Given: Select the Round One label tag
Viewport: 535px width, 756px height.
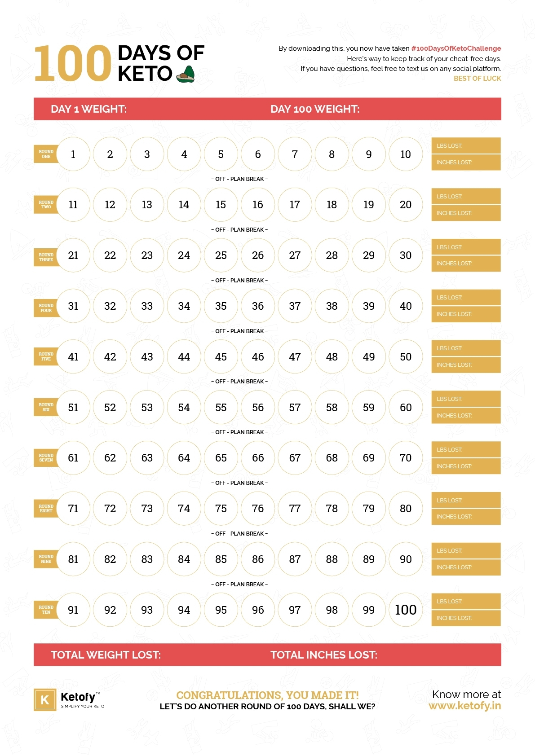Looking at the screenshot, I should 46,154.
